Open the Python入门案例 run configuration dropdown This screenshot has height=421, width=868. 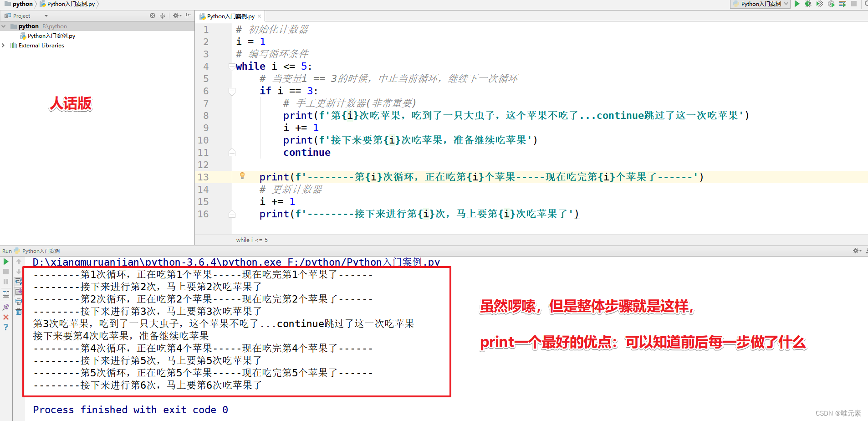coord(760,4)
